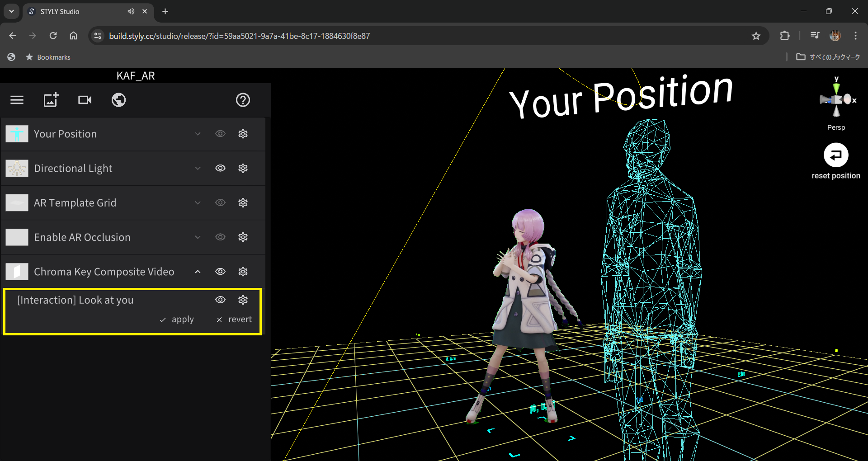This screenshot has height=461, width=868.
Task: Select the Your Position asset row
Action: coord(133,134)
